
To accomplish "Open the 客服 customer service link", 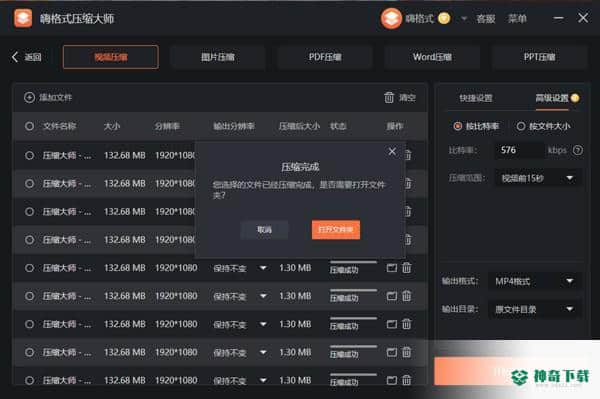I will [x=486, y=18].
